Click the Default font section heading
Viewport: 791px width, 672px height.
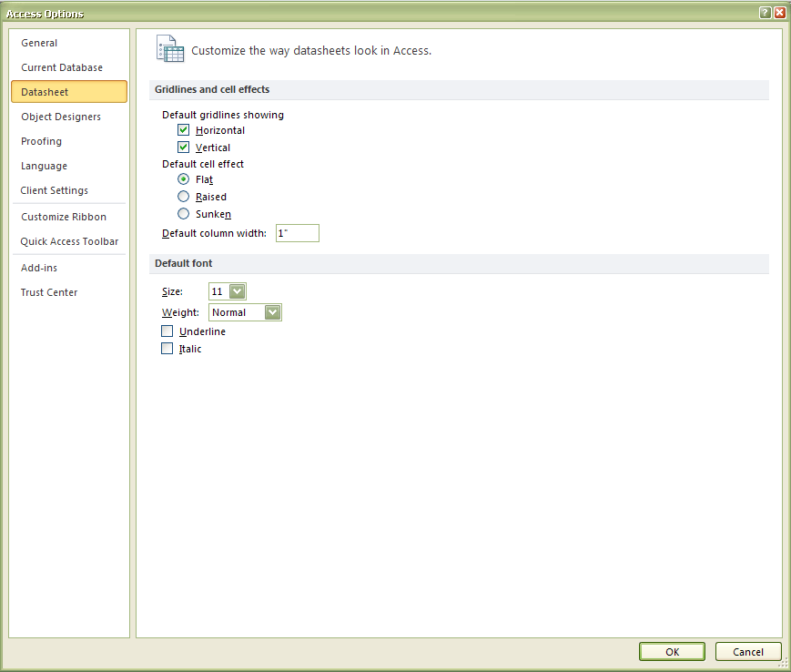pyautogui.click(x=183, y=263)
